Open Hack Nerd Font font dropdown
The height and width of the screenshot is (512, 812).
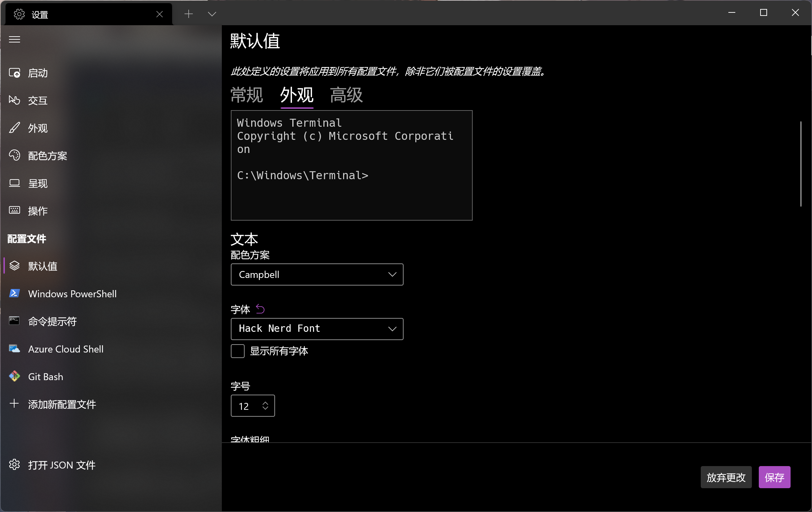pyautogui.click(x=317, y=329)
